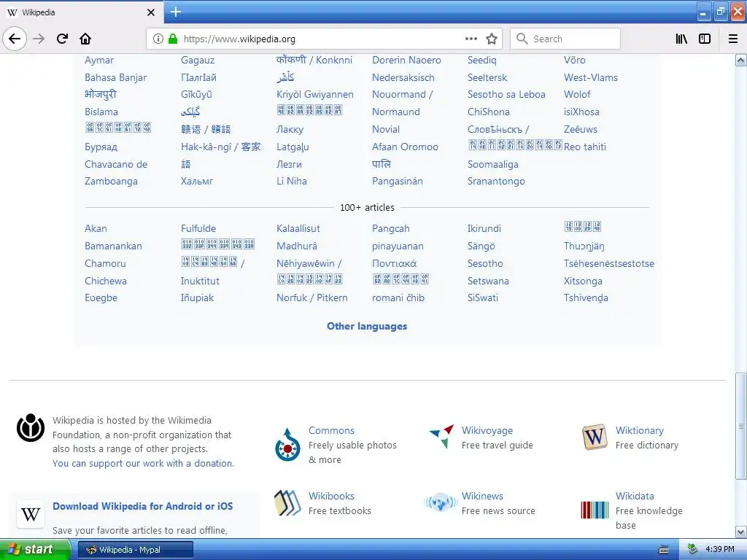Click the Wiktionary logo icon
Image resolution: width=747 pixels, height=560 pixels.
click(x=595, y=437)
